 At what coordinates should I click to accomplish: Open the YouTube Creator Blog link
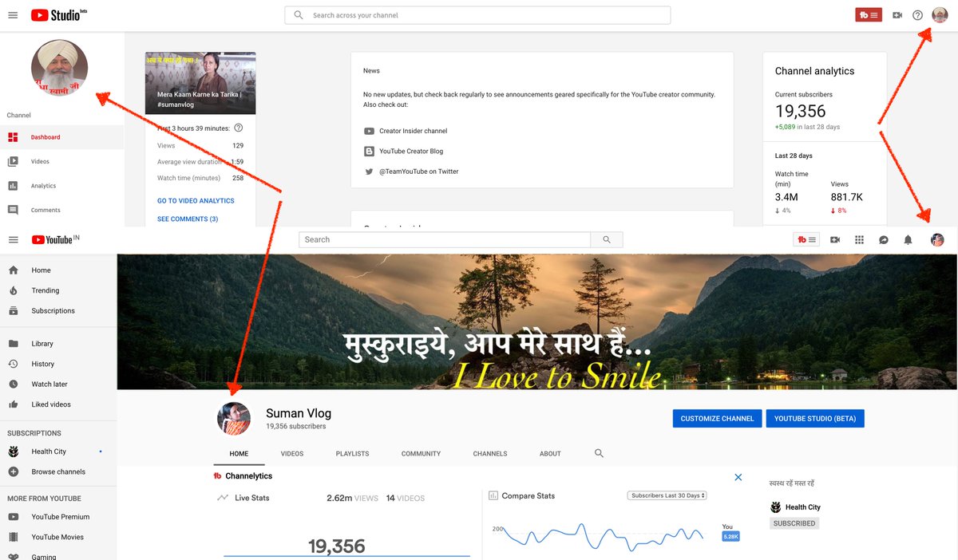(410, 152)
